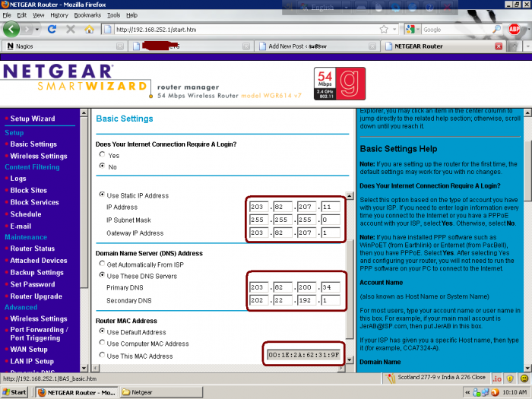Click the Google search box
532x399 pixels.
[457, 30]
